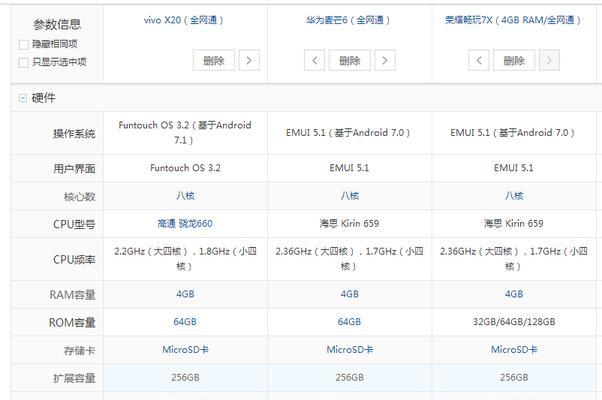Click disabled right arrow for 荣耀畅玩7X
Image resolution: width=602 pixels, height=400 pixels.
point(549,60)
